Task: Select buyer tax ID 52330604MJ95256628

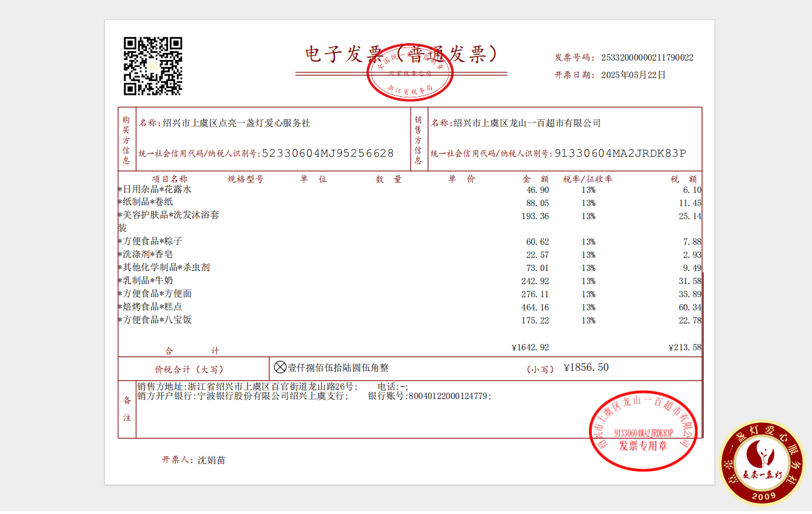Action: pos(328,153)
